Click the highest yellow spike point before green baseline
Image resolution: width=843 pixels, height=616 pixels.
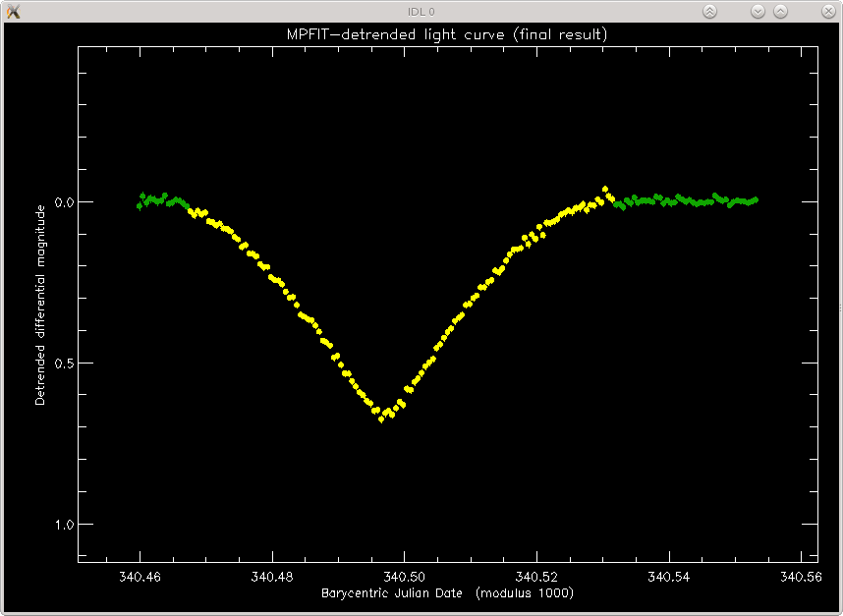605,190
